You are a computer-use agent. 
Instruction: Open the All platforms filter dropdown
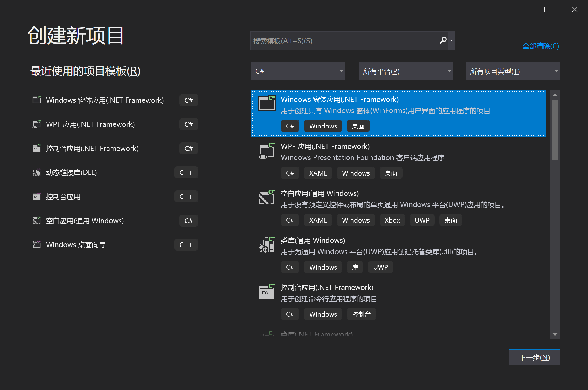[x=406, y=71]
